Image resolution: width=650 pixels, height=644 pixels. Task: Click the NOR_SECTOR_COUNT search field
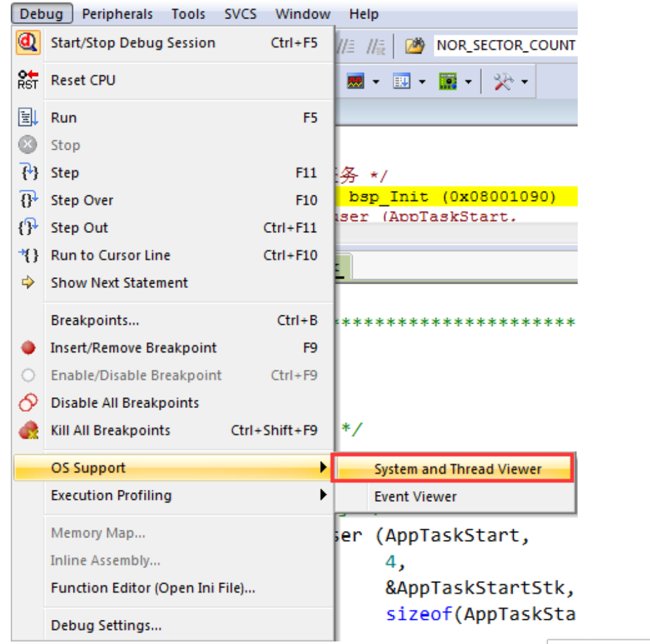coord(506,45)
